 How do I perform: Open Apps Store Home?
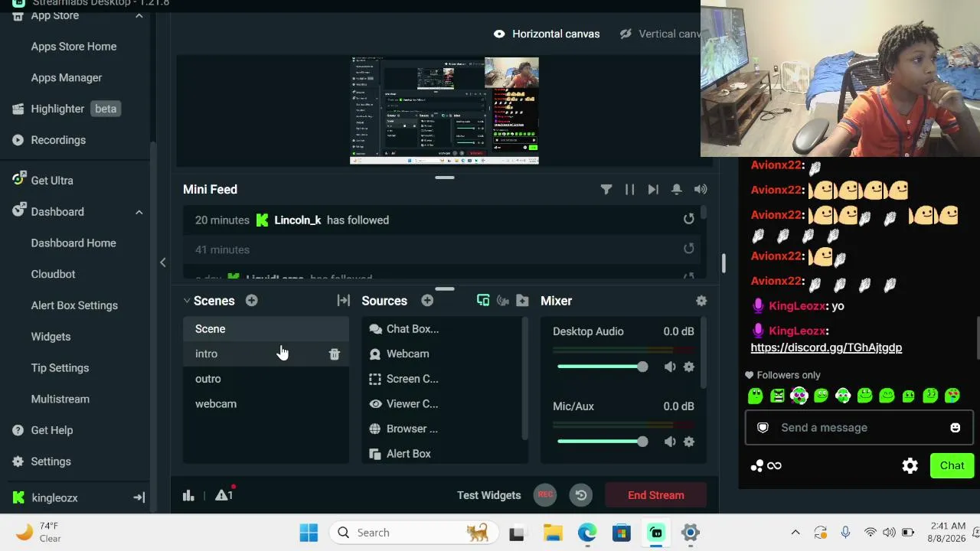pos(73,47)
